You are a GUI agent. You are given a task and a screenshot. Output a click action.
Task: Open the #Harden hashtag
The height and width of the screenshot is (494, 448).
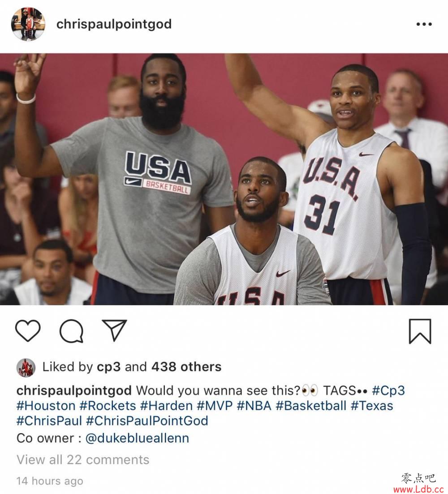click(x=166, y=406)
